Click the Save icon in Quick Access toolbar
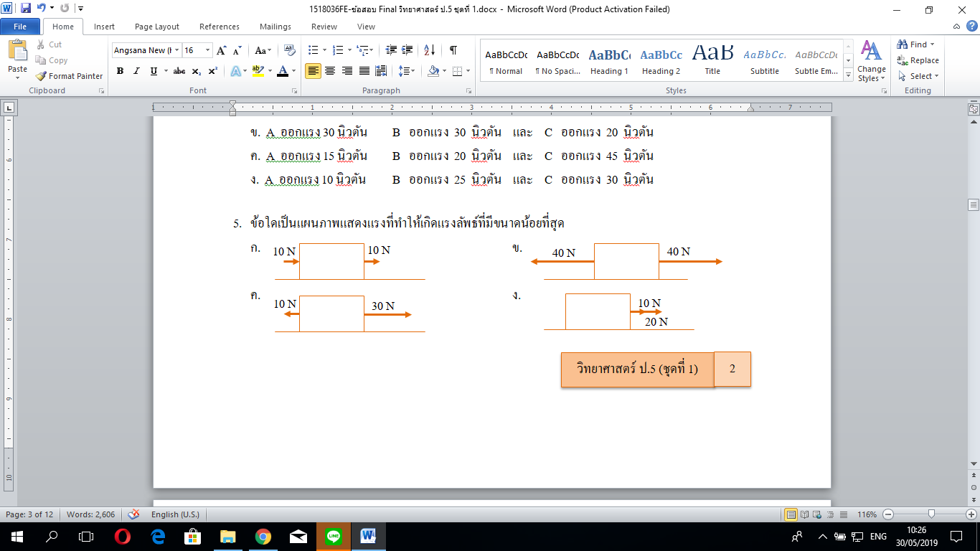Viewport: 980px width, 551px height. tap(26, 9)
